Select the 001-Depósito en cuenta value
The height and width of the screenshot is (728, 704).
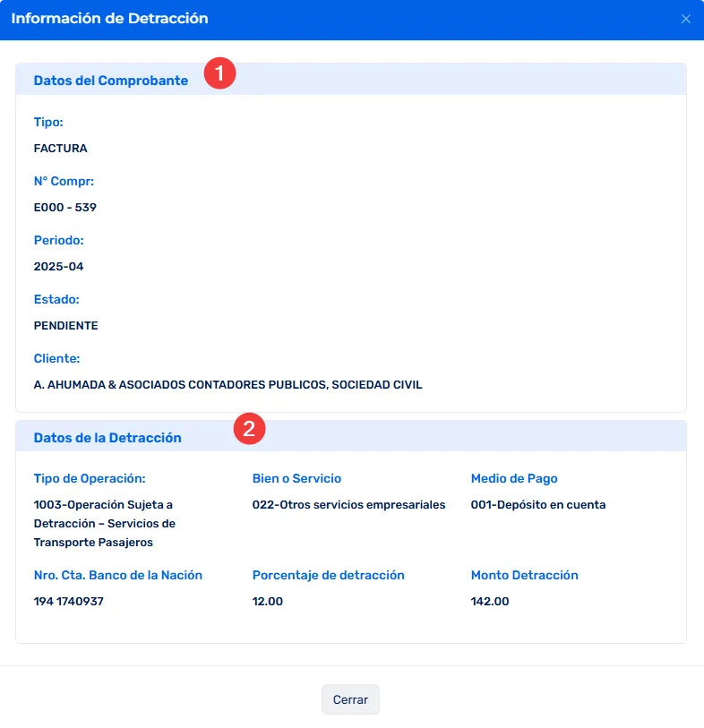coord(537,504)
